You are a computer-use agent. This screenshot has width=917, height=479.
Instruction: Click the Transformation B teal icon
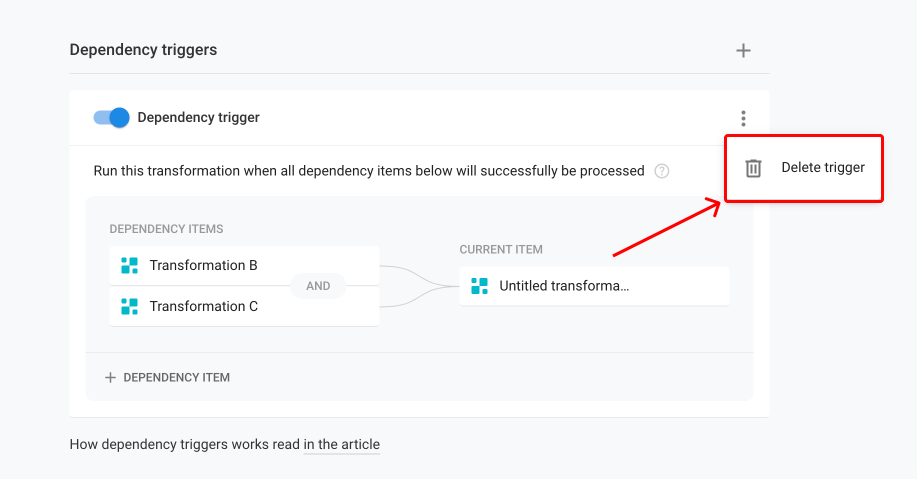pyautogui.click(x=129, y=266)
